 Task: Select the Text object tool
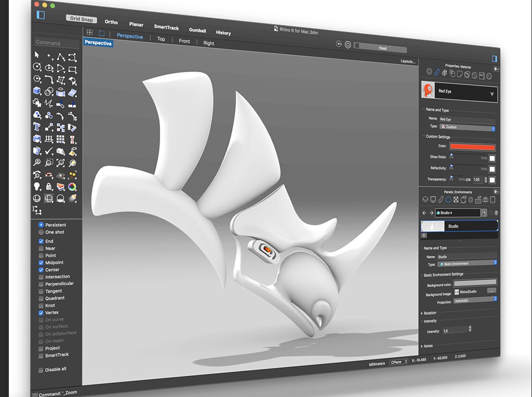click(x=37, y=127)
